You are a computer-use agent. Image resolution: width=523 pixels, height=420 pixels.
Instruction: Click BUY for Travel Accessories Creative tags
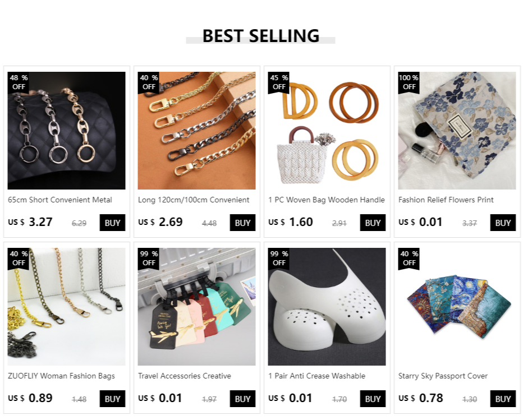[242, 399]
